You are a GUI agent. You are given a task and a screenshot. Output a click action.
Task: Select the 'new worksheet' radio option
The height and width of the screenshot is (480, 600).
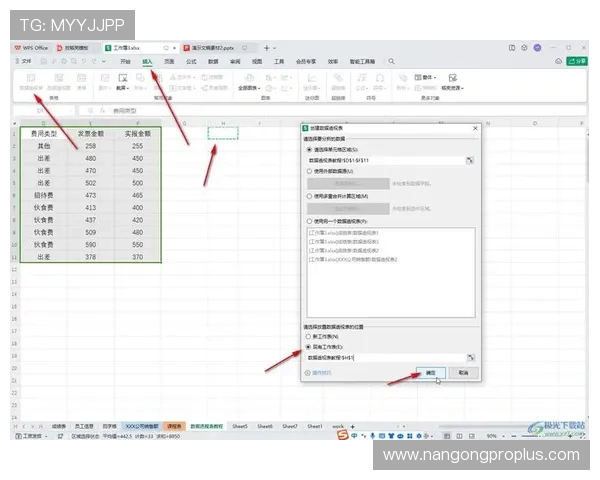click(308, 336)
